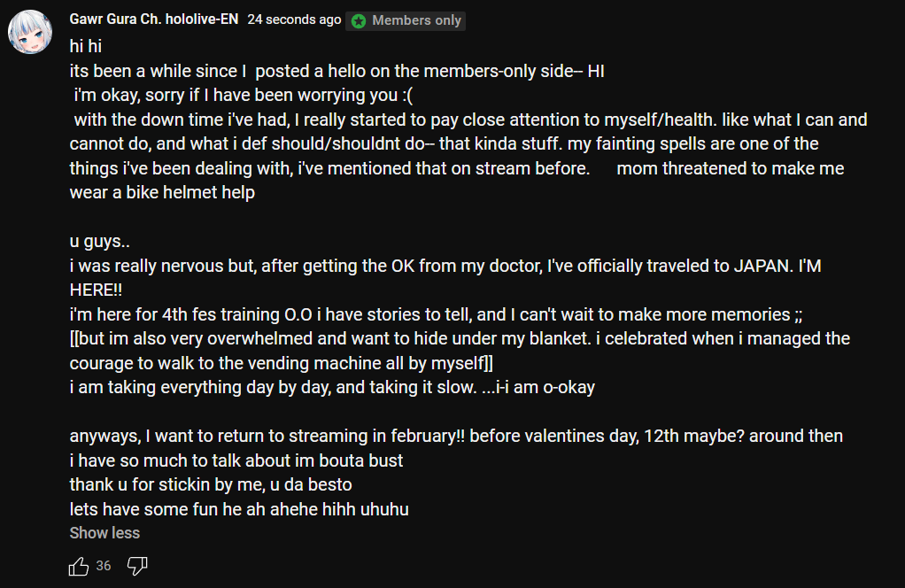
Task: Click the green star membership icon
Action: point(359,21)
